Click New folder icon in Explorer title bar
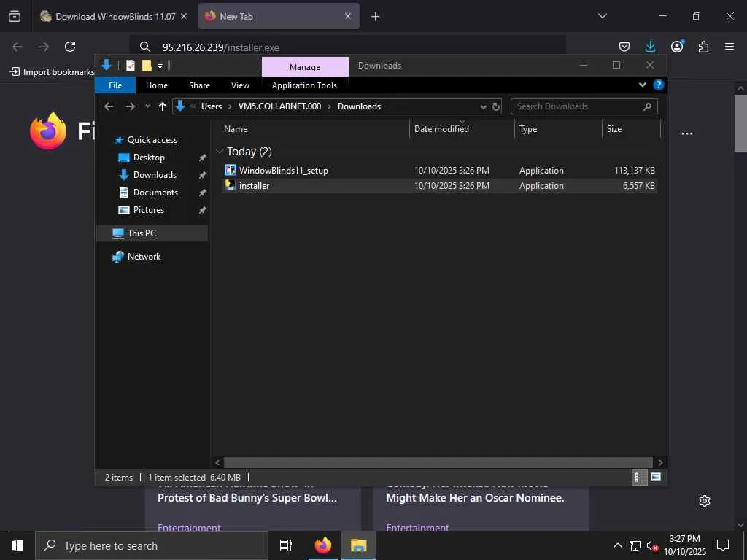747x560 pixels. (x=147, y=66)
